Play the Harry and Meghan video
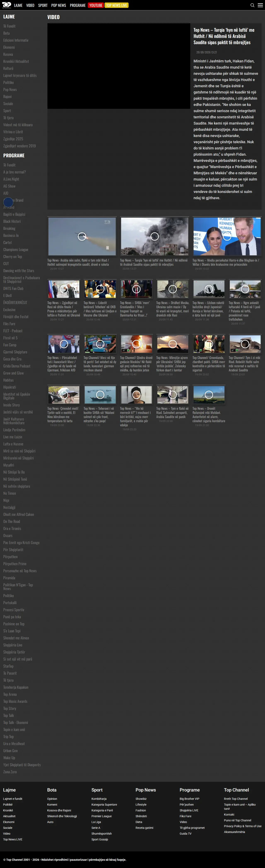 [227, 236]
